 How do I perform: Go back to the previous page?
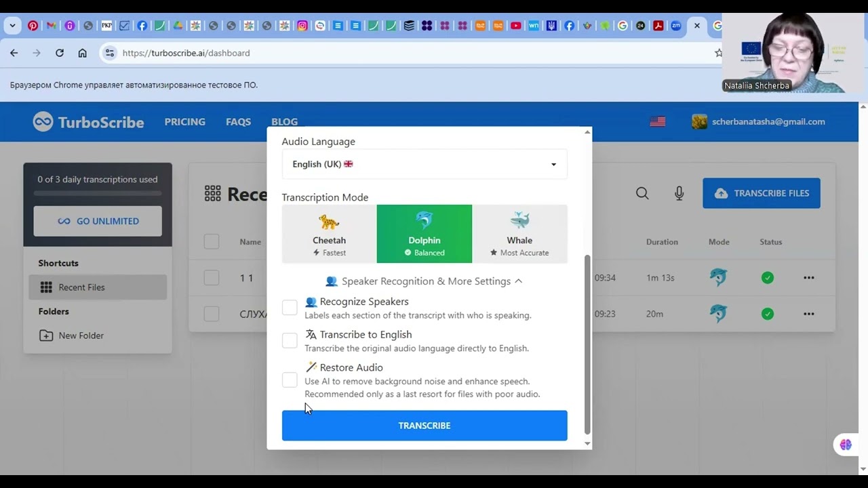(x=14, y=53)
